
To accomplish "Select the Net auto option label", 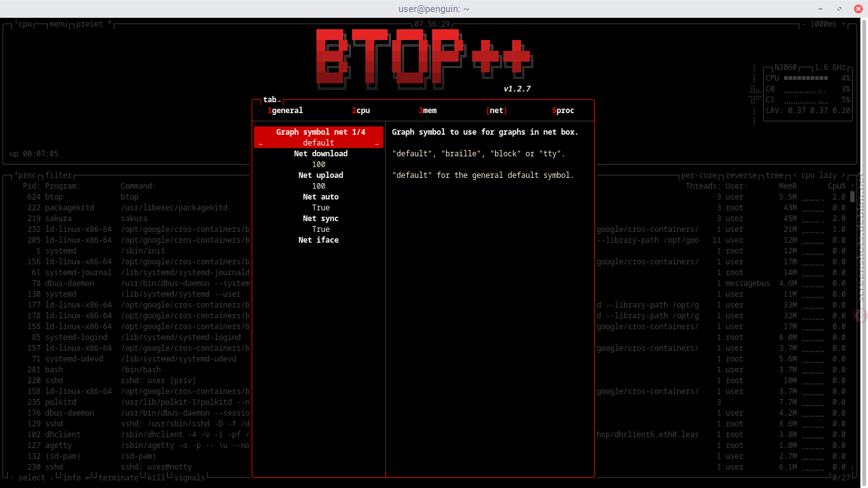I will click(321, 197).
